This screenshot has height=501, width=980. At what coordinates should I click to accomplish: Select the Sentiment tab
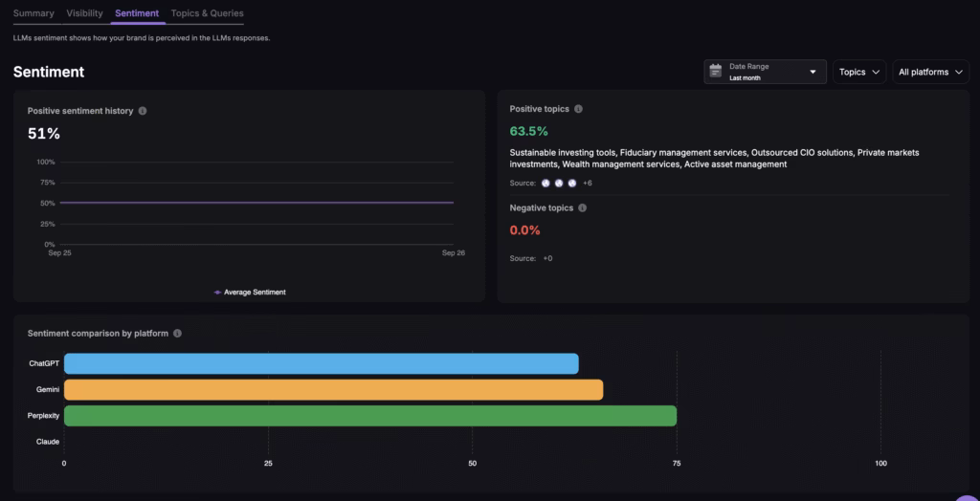click(136, 13)
